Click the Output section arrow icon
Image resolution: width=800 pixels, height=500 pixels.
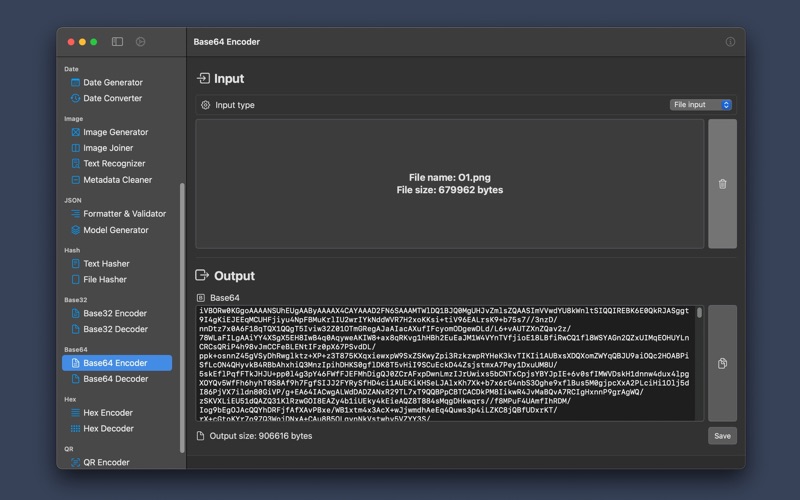coord(202,276)
